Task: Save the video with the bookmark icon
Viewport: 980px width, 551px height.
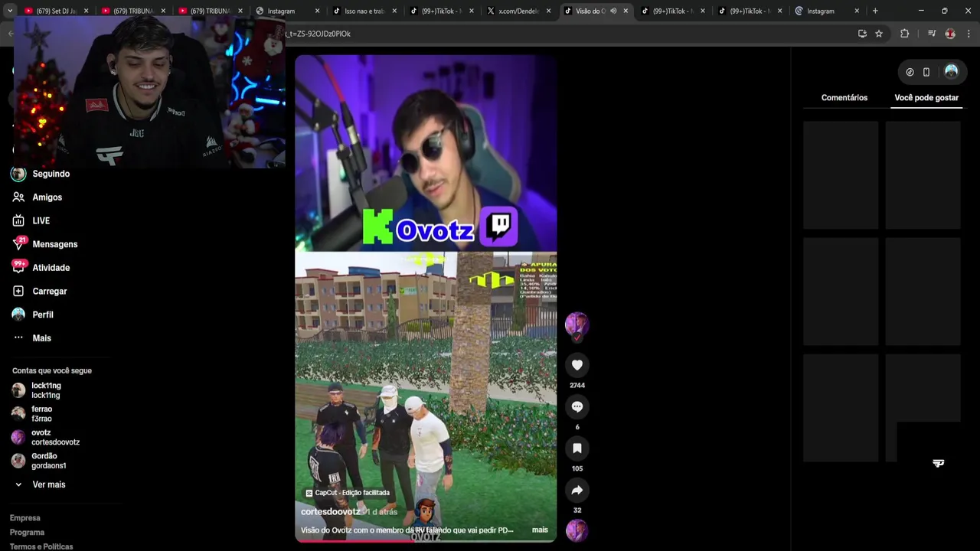Action: 577,448
